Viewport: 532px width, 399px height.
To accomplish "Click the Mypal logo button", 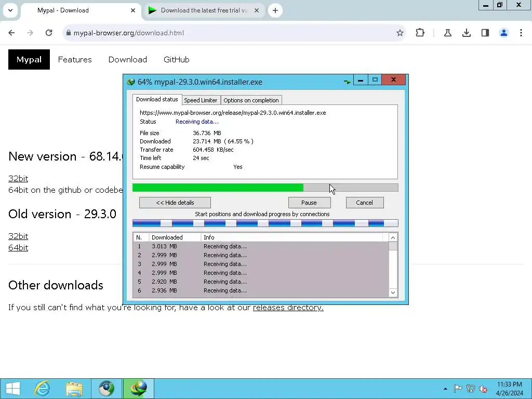I will [x=29, y=59].
